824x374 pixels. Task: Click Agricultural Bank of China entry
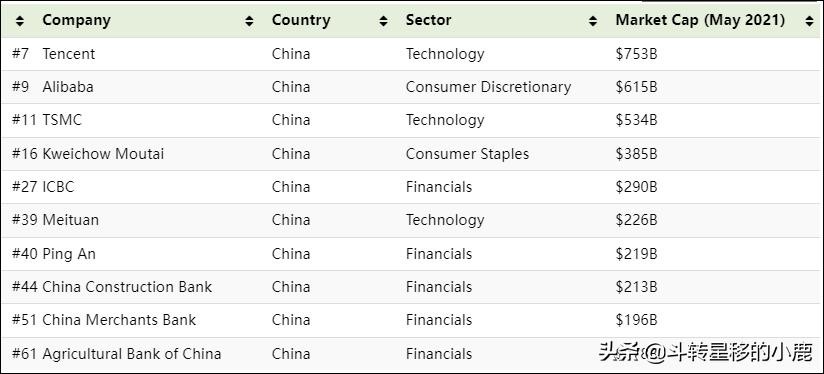(132, 354)
